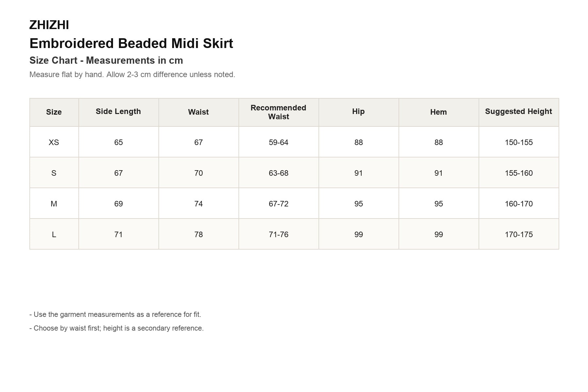Click the Hip column header
This screenshot has height=392, width=588.
coord(359,112)
